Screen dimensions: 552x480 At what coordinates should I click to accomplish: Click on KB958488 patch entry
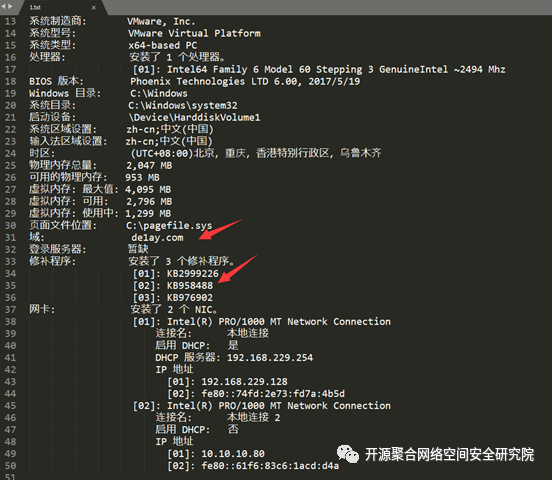click(x=190, y=286)
